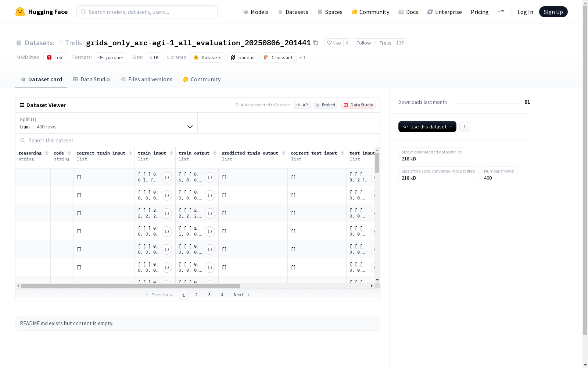588x368 pixels.
Task: Switch to the Data Studio tab
Action: point(91,79)
